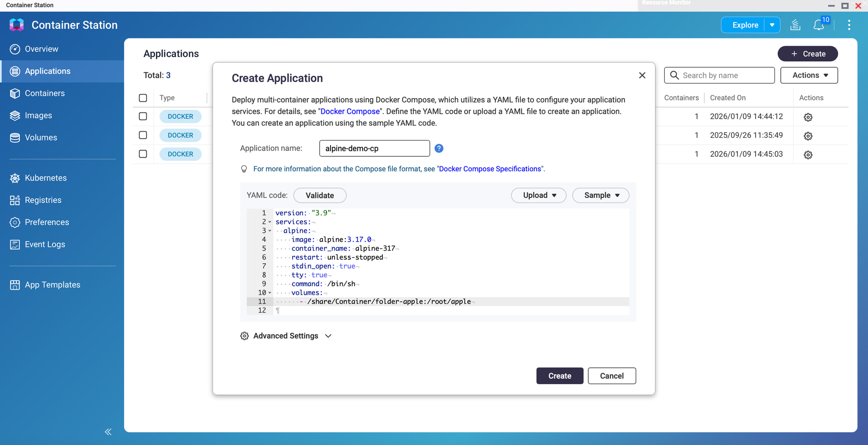Click the Application name text field
The width and height of the screenshot is (868, 445).
[374, 149]
